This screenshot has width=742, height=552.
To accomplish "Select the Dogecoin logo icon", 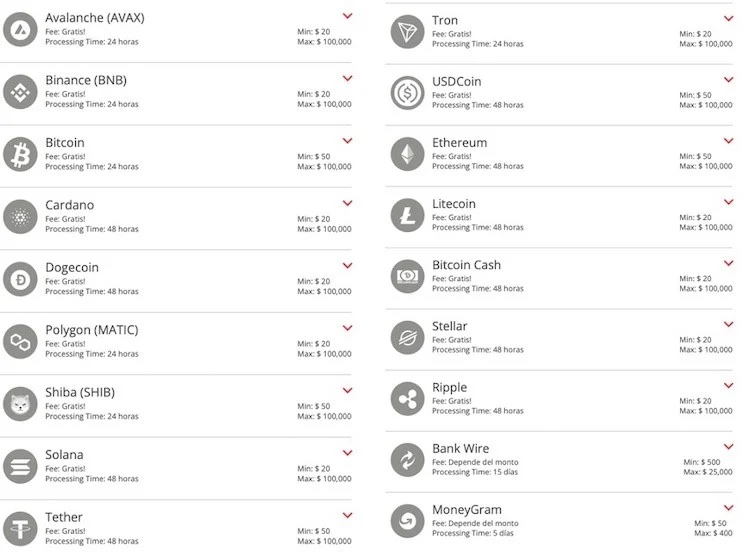I will coord(20,279).
